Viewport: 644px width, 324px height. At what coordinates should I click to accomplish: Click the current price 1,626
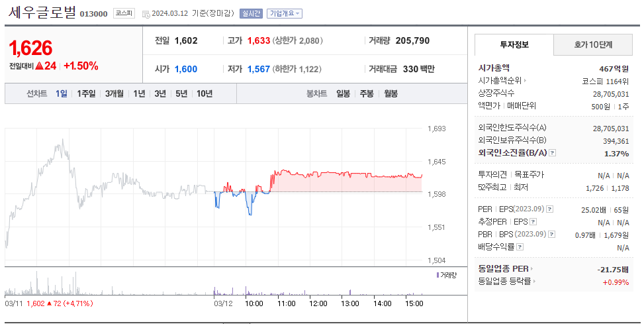coord(31,48)
